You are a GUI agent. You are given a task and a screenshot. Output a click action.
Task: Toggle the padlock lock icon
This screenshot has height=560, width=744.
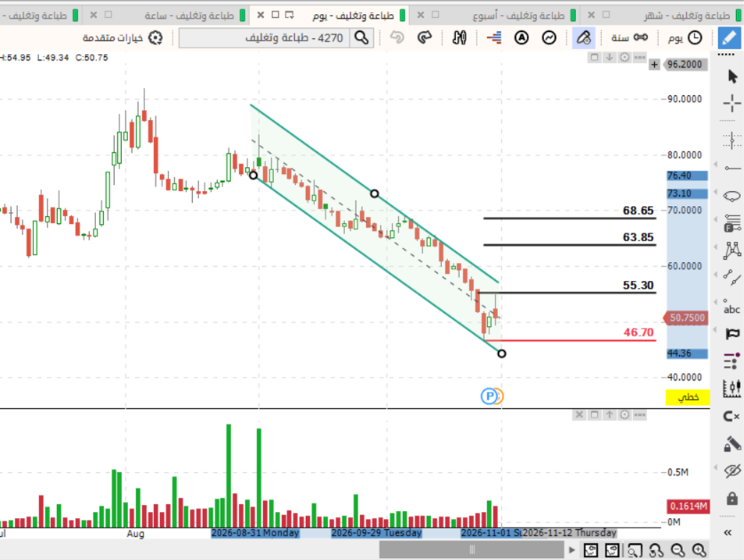pos(732,499)
